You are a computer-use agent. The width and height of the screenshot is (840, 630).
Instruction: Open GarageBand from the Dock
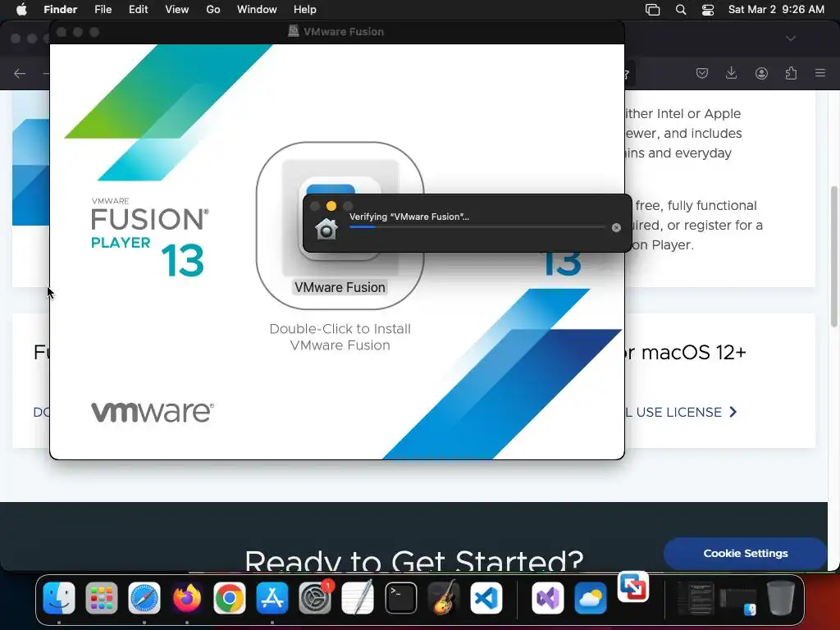pyautogui.click(x=443, y=597)
